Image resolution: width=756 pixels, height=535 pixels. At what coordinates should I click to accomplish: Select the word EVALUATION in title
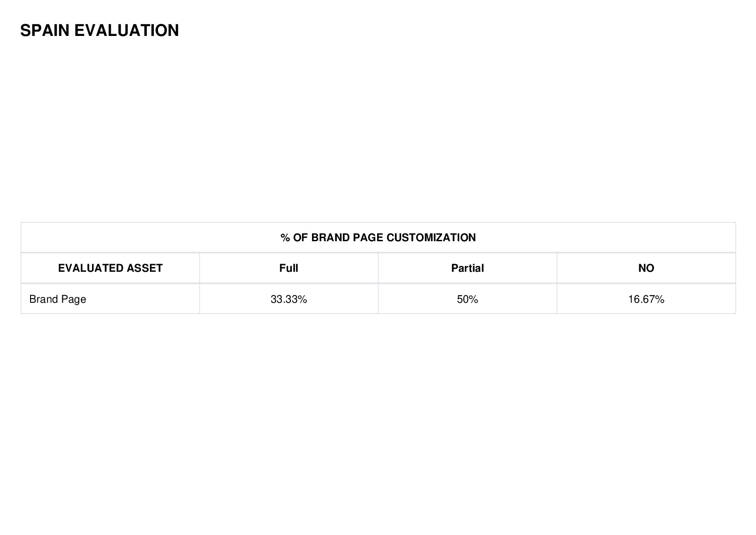tap(127, 31)
